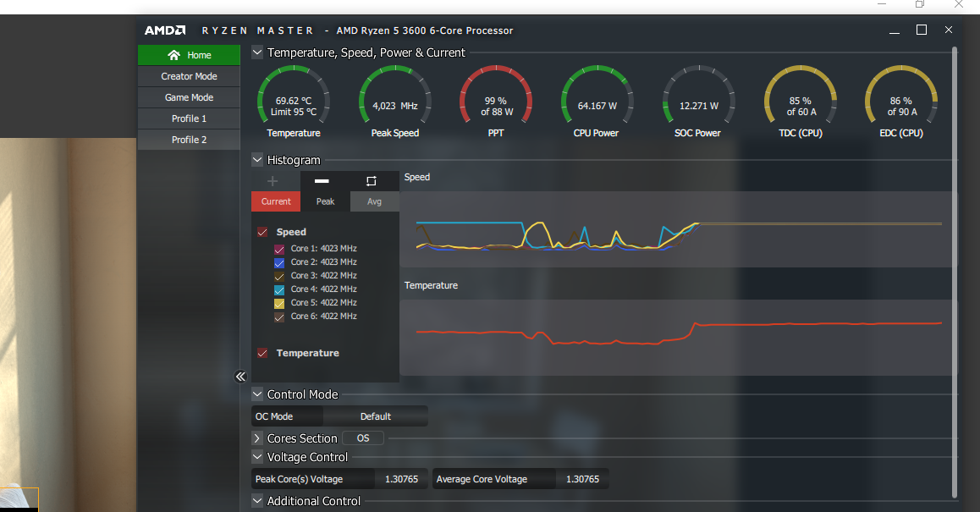Add histogram graph with plus icon

point(273,181)
